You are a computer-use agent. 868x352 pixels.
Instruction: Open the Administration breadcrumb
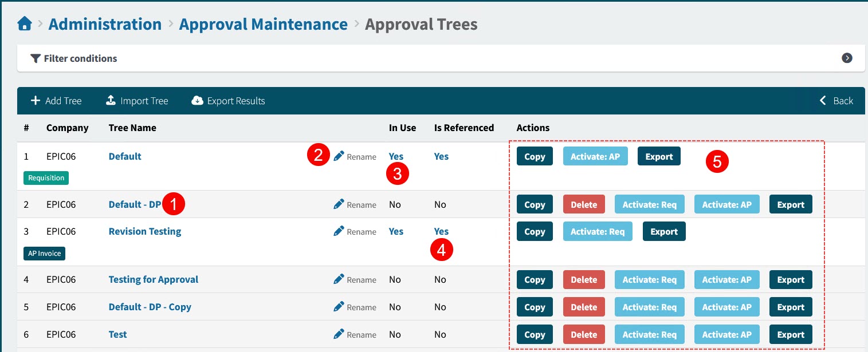pos(105,25)
